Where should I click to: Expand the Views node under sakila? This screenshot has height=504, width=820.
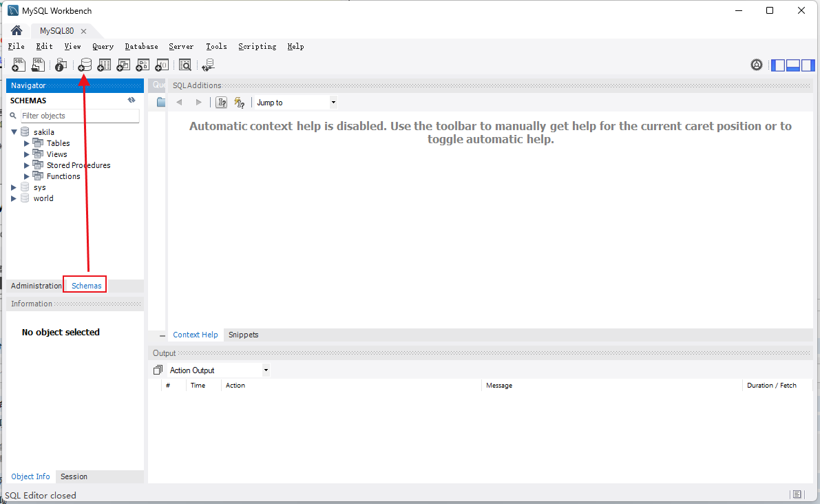tap(27, 154)
